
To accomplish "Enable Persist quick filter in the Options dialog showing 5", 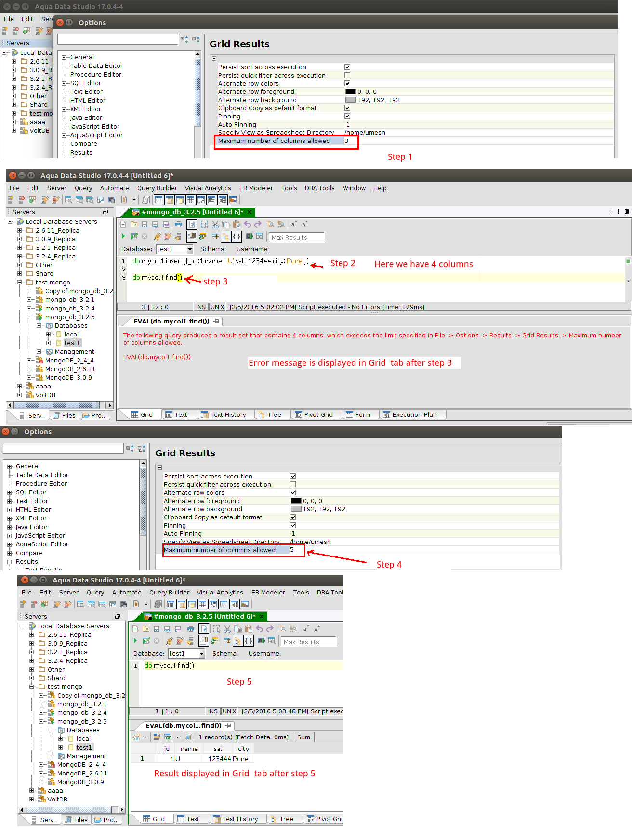I will (x=293, y=484).
